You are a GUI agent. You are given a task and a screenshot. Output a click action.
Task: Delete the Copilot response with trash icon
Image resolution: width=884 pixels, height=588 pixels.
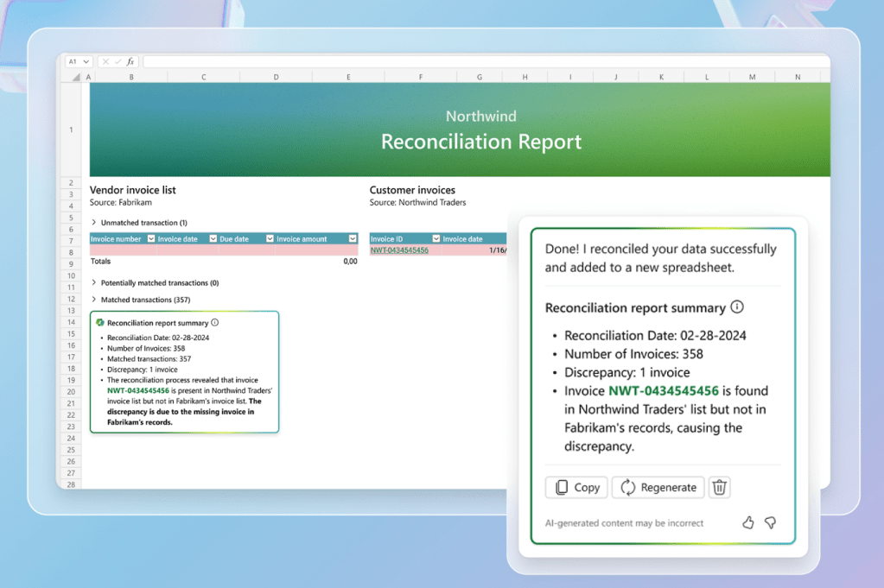point(719,488)
